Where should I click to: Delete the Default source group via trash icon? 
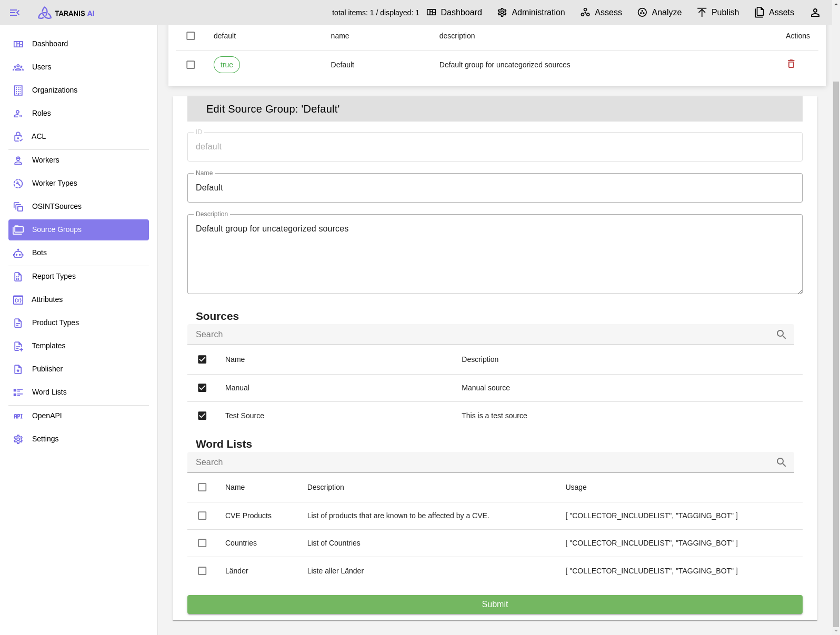click(791, 64)
